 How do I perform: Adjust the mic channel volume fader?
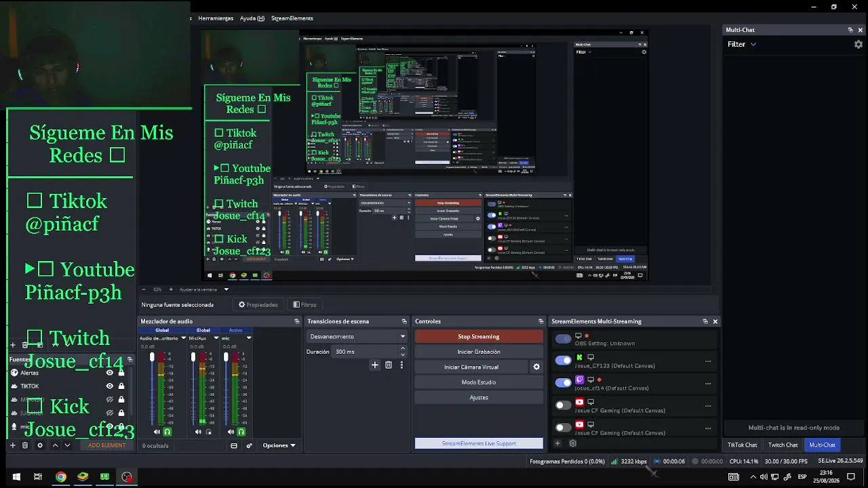click(226, 357)
